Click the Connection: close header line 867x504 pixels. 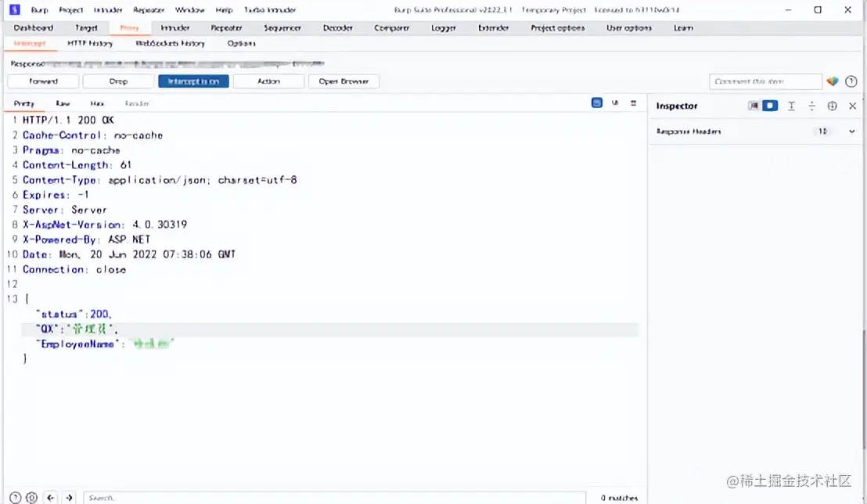pos(74,269)
